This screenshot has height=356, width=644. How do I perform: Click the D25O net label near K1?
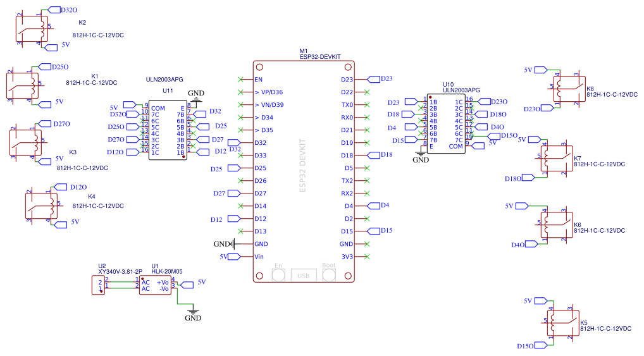(60, 67)
